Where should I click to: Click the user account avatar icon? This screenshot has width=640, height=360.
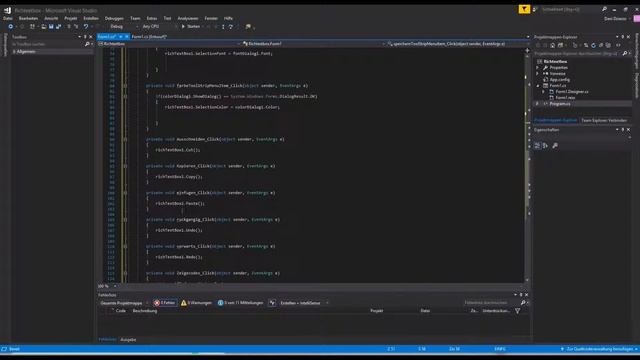coord(636,18)
